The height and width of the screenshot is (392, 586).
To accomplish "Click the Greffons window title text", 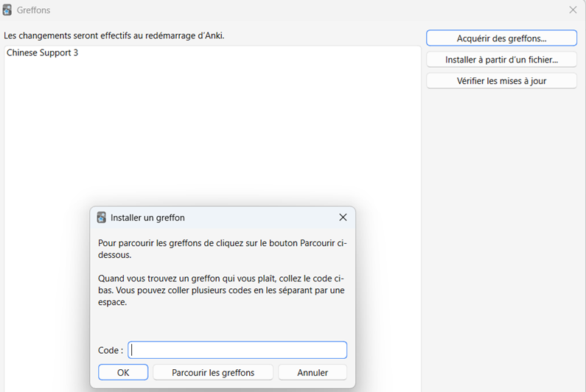I will point(33,10).
